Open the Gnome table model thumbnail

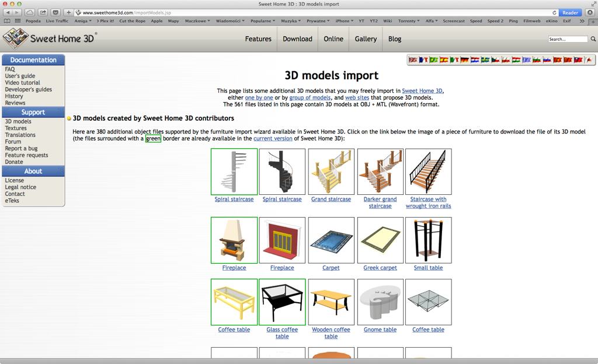tap(380, 302)
